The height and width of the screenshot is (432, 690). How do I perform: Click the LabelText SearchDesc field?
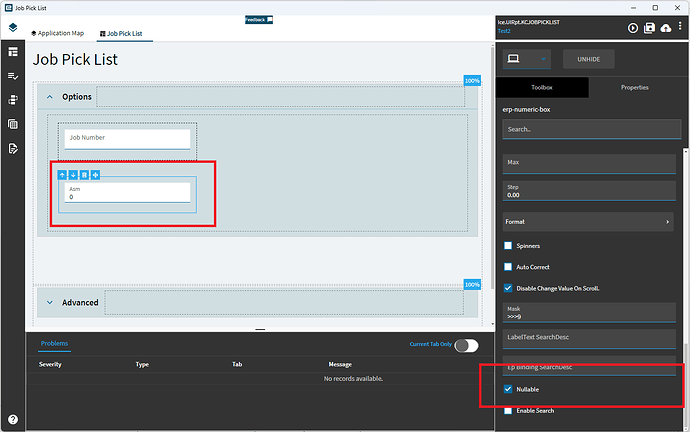(x=589, y=339)
